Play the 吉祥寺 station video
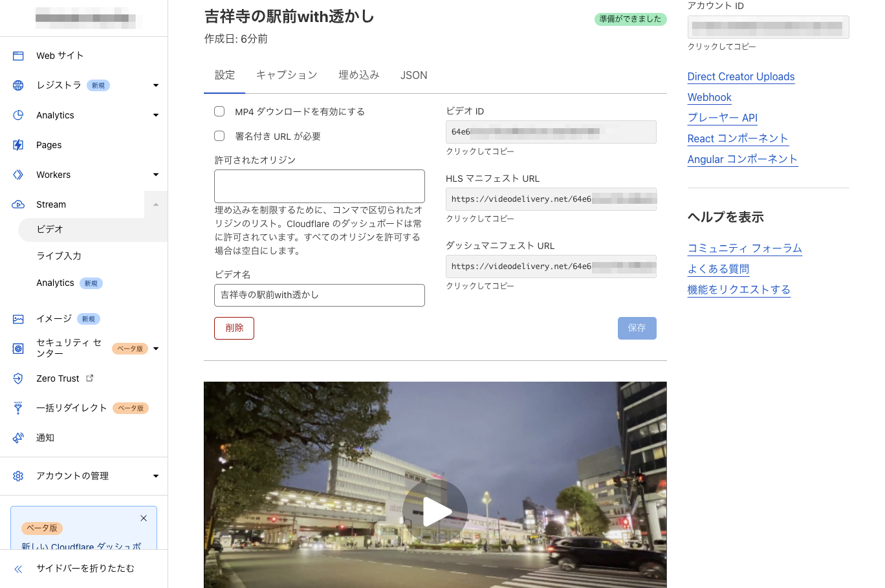This screenshot has height=588, width=885. [435, 511]
